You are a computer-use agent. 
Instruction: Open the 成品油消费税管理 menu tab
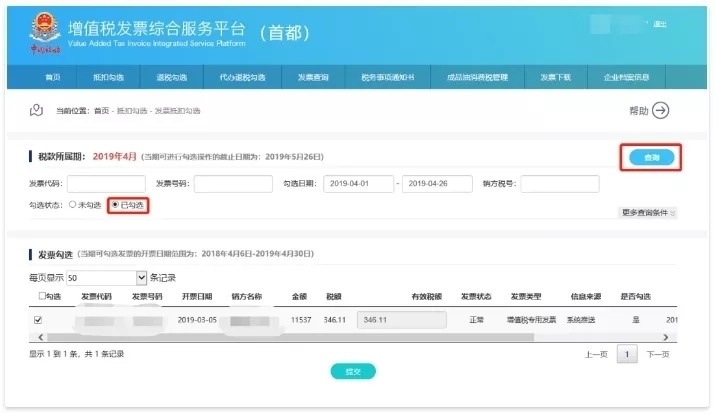coord(477,77)
